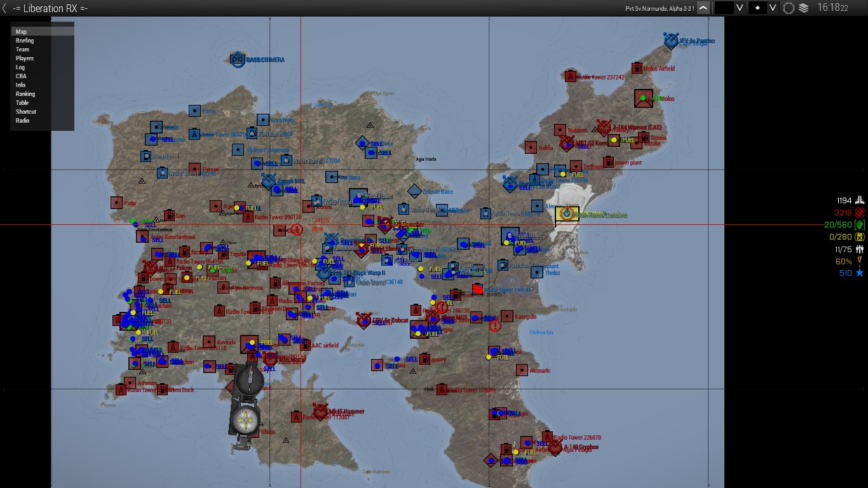Open the Radio menu item
868x488 pixels.
23,121
